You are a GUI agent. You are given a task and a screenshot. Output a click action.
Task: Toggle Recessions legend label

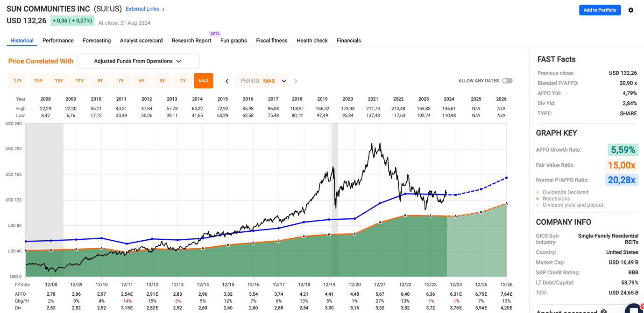tap(556, 199)
